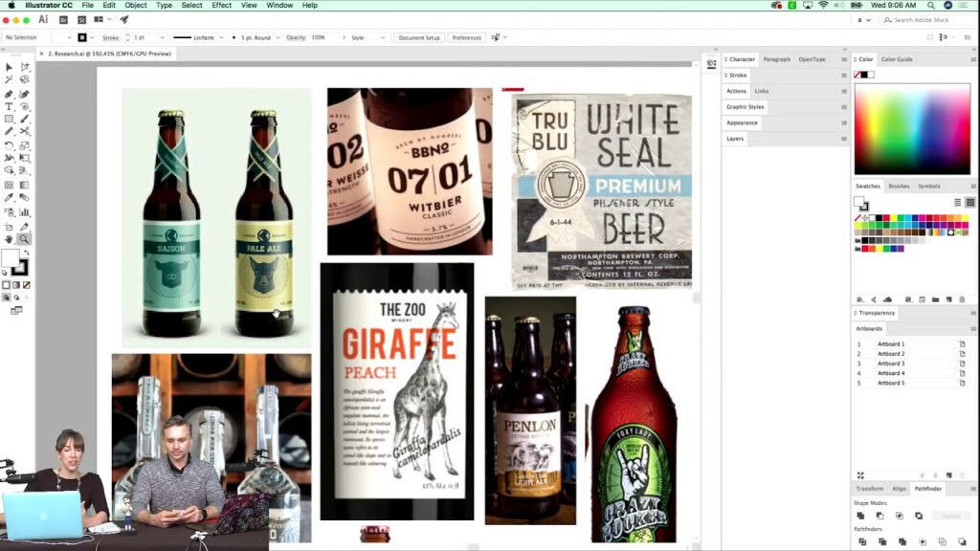Image resolution: width=980 pixels, height=551 pixels.
Task: Select the Direct Selection tool
Action: (24, 67)
